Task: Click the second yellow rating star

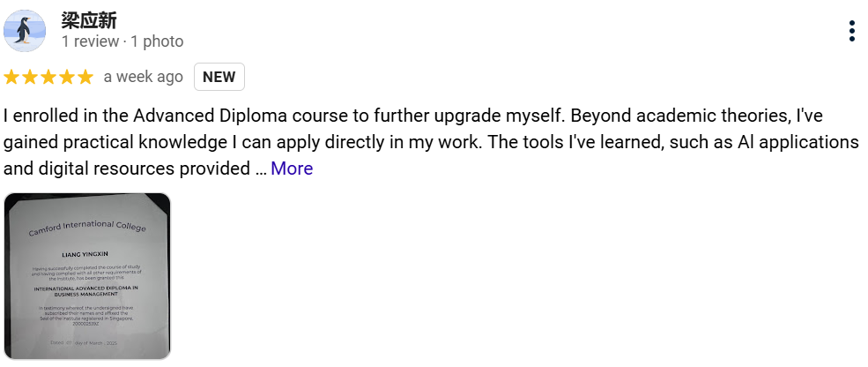Action: click(x=30, y=77)
